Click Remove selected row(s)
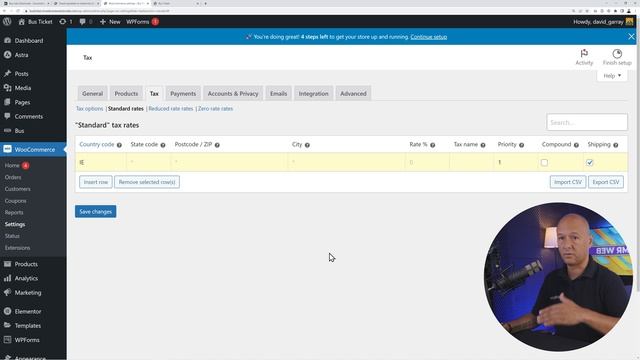Image resolution: width=640 pixels, height=360 pixels. (147, 182)
